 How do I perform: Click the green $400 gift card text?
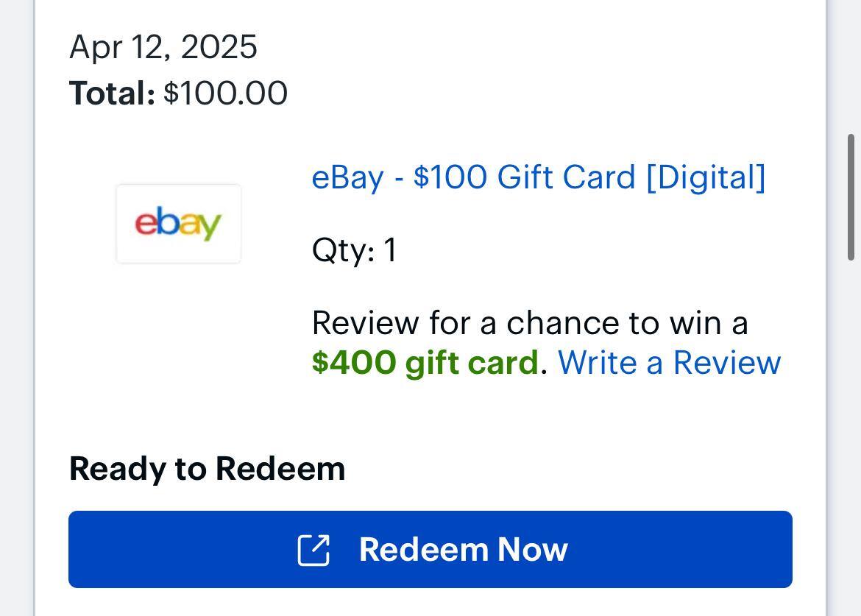tap(425, 363)
